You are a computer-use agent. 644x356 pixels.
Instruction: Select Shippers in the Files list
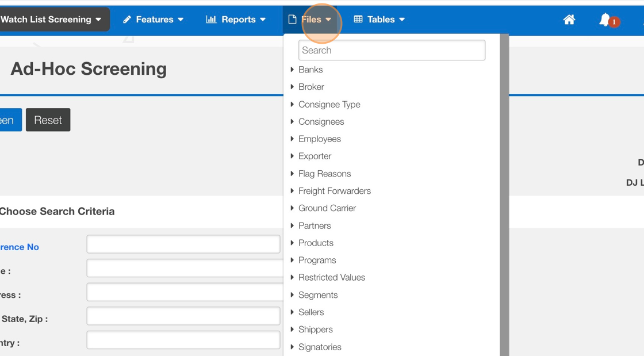tap(316, 330)
